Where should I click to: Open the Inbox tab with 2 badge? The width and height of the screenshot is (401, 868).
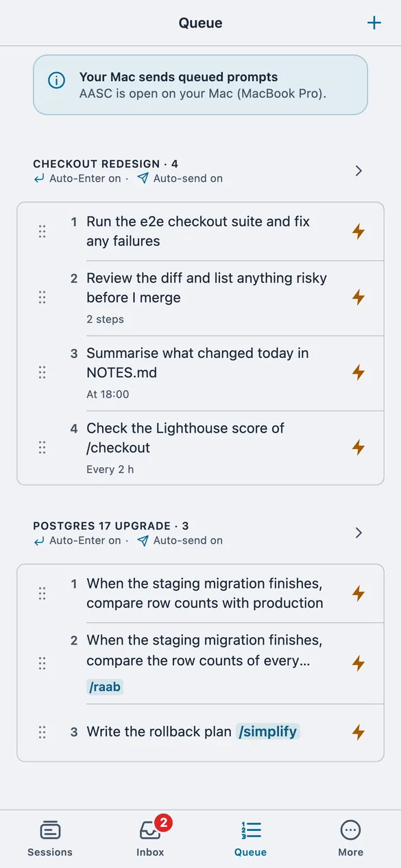150,839
